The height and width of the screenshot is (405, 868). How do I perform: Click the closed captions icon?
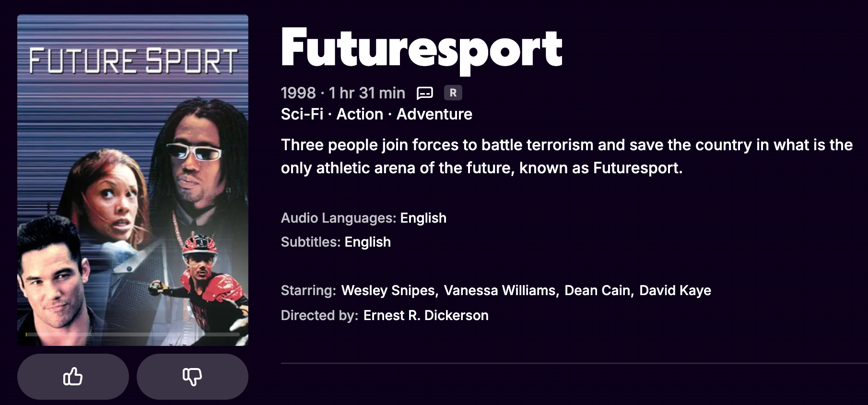(425, 93)
